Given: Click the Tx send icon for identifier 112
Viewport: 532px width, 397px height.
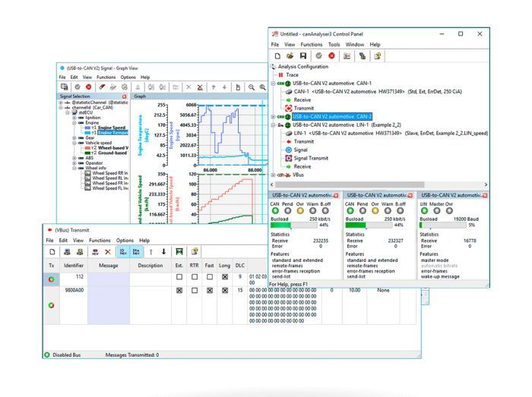Looking at the screenshot, I should 52,279.
